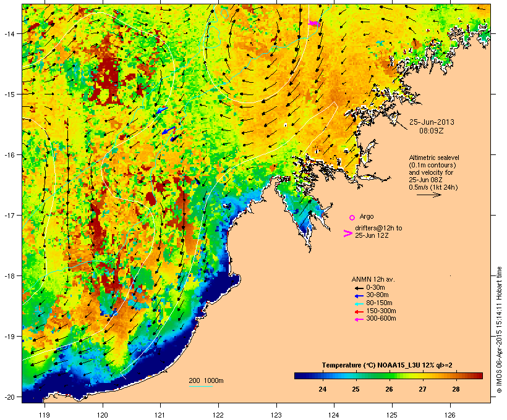
Task: Click the magenta drifter marker on the map
Action: 313,23
